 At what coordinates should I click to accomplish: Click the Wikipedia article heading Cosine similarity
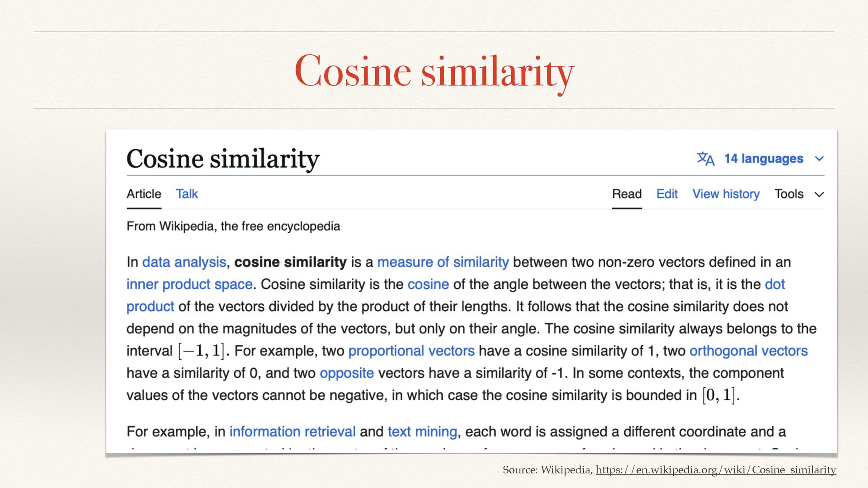[223, 159]
